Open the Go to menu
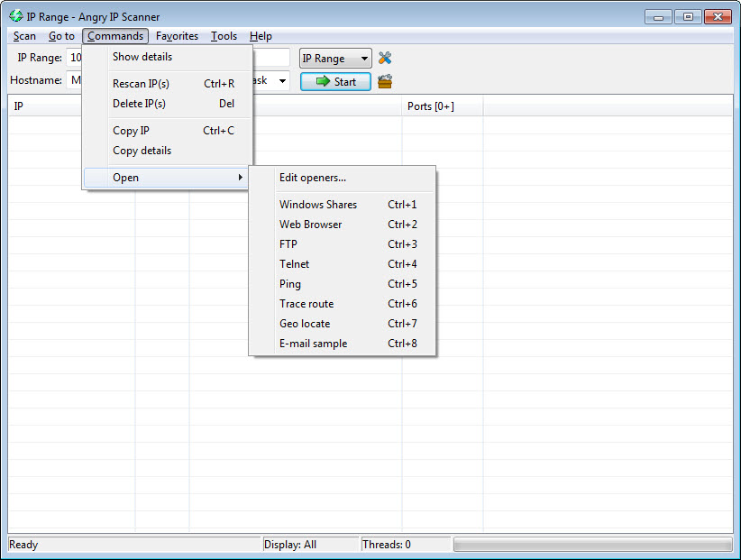The height and width of the screenshot is (560, 741). [61, 36]
